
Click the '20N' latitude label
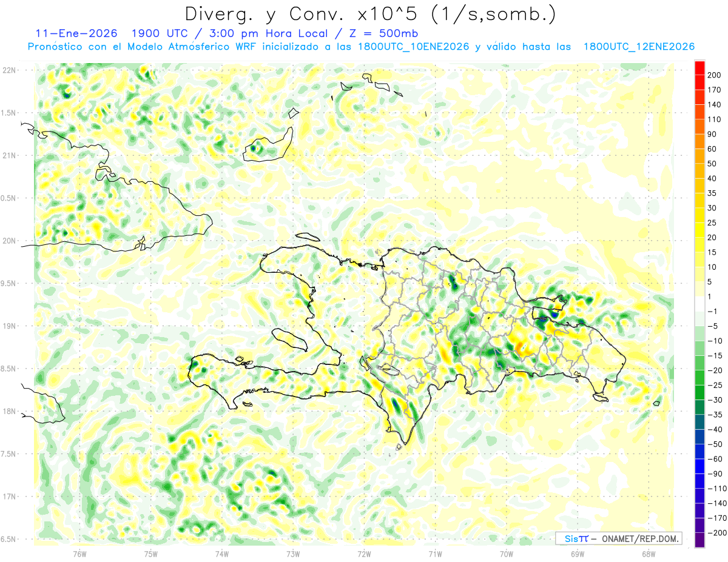[9, 241]
